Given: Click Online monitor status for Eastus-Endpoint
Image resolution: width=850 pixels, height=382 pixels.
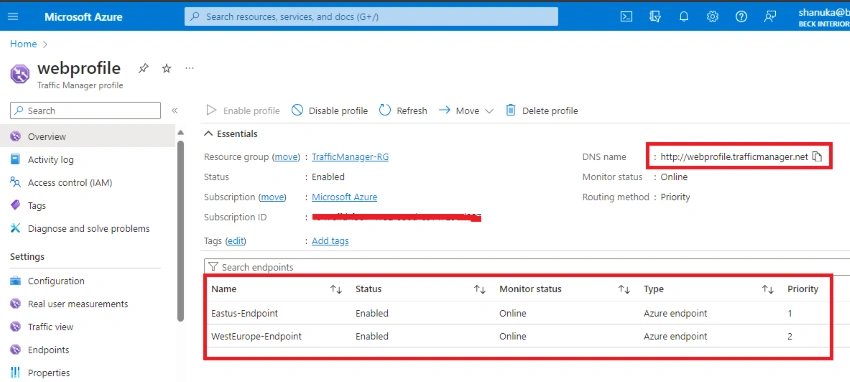Looking at the screenshot, I should click(512, 313).
